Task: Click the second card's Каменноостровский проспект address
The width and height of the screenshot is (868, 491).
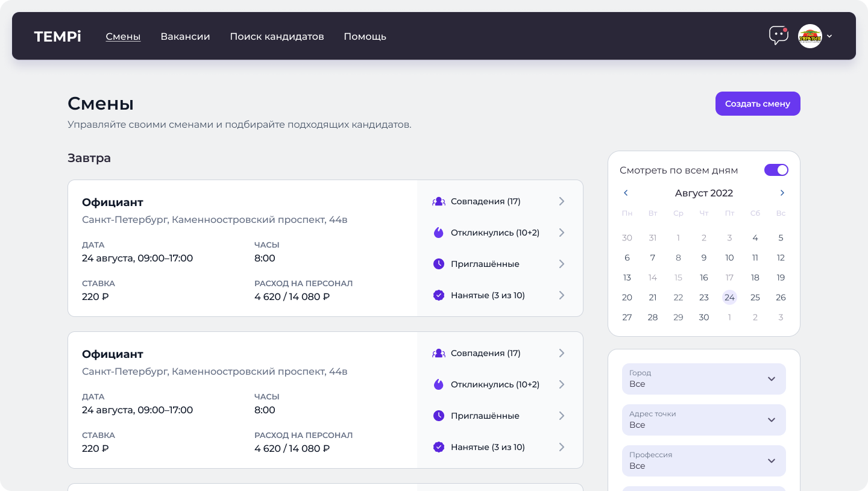Action: coord(215,372)
